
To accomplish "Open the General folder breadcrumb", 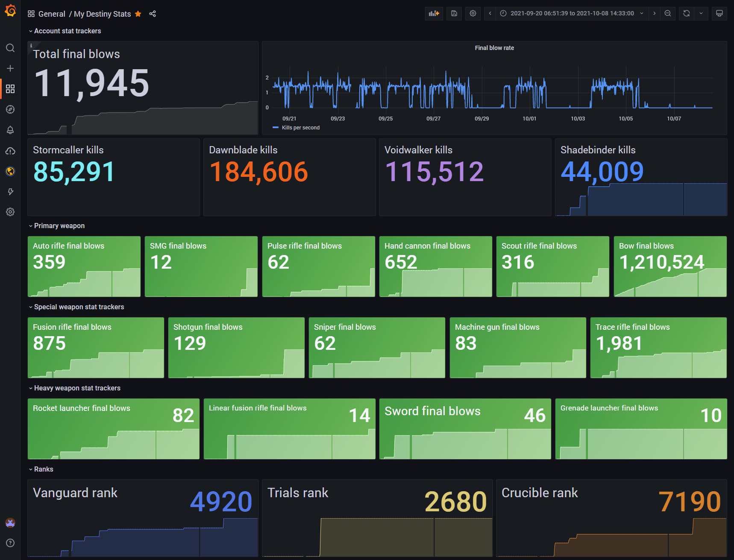I will [52, 14].
